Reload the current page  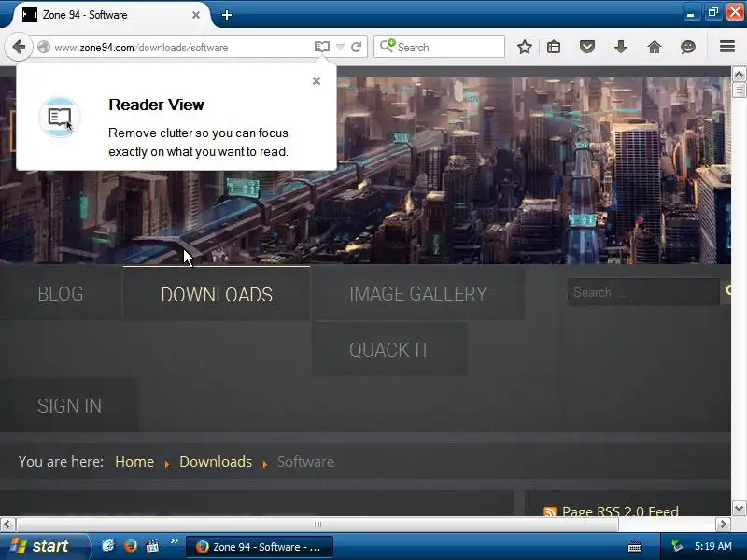[x=356, y=47]
